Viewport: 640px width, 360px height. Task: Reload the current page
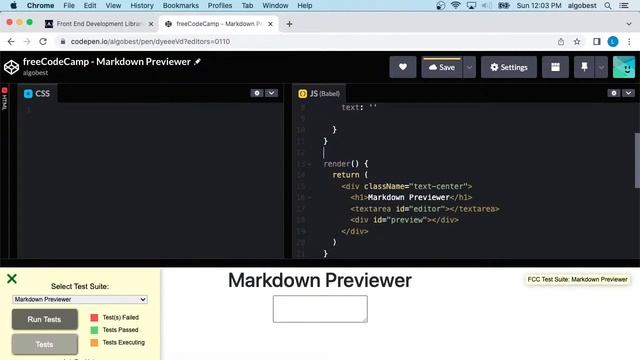[x=43, y=42]
